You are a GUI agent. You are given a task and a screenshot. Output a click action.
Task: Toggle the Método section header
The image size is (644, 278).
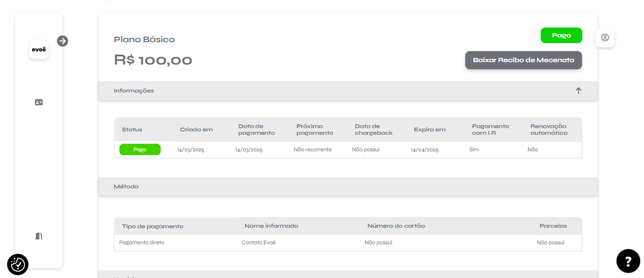click(347, 186)
